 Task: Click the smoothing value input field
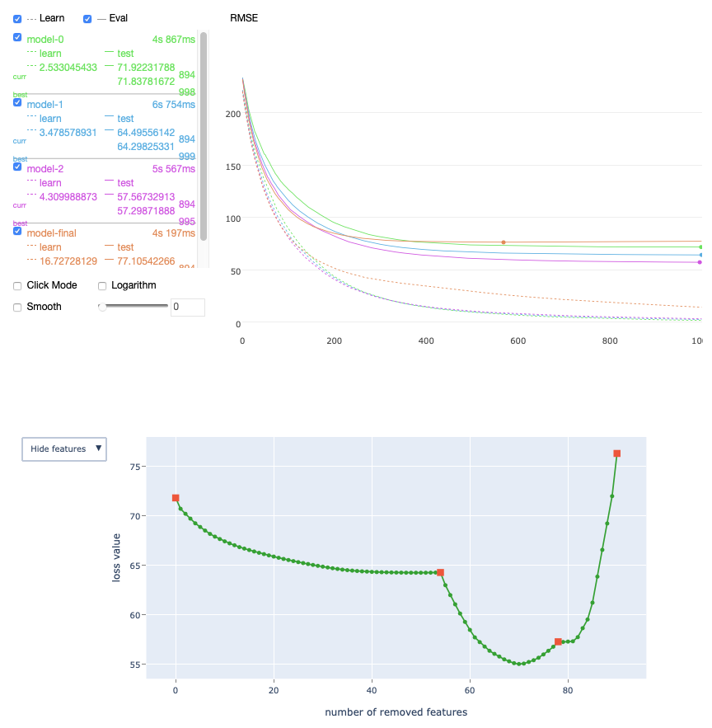pyautogui.click(x=187, y=308)
